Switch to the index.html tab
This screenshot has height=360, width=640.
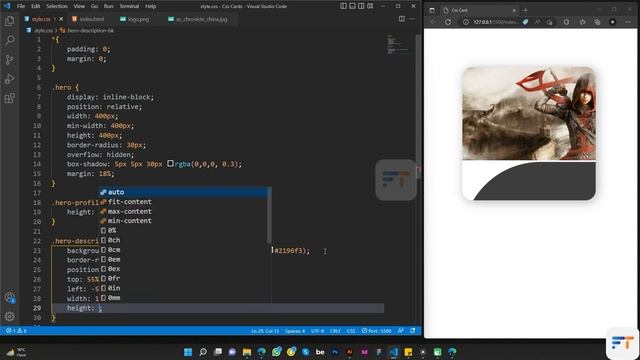[88, 19]
